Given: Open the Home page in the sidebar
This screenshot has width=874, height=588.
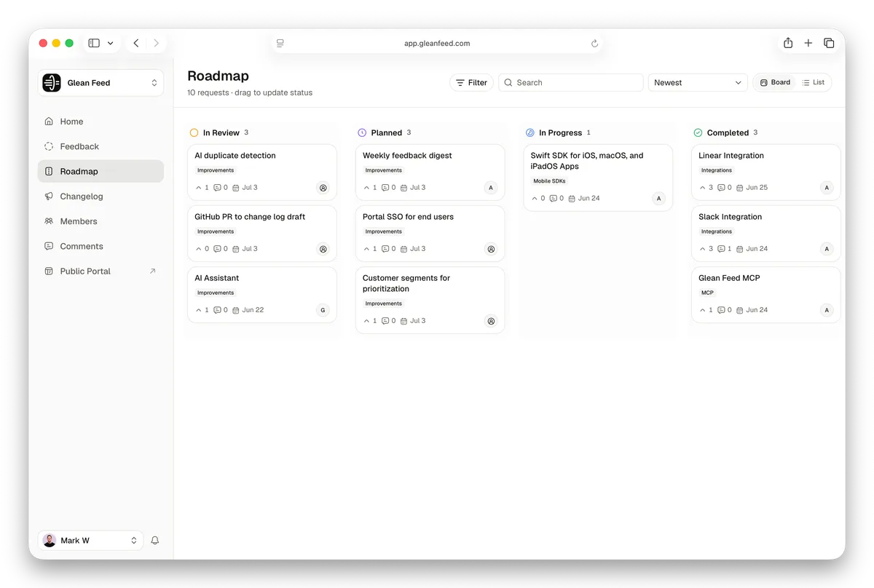Looking at the screenshot, I should (x=101, y=122).
